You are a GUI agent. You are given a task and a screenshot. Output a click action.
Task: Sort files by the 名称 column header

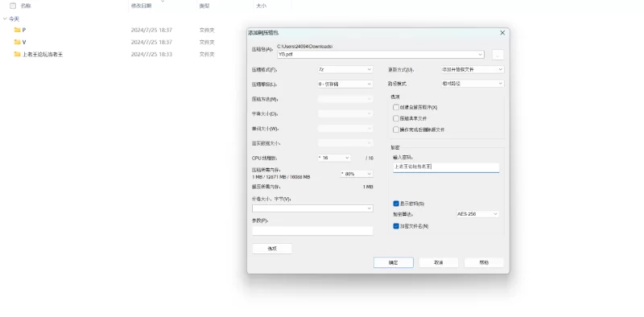click(x=26, y=6)
